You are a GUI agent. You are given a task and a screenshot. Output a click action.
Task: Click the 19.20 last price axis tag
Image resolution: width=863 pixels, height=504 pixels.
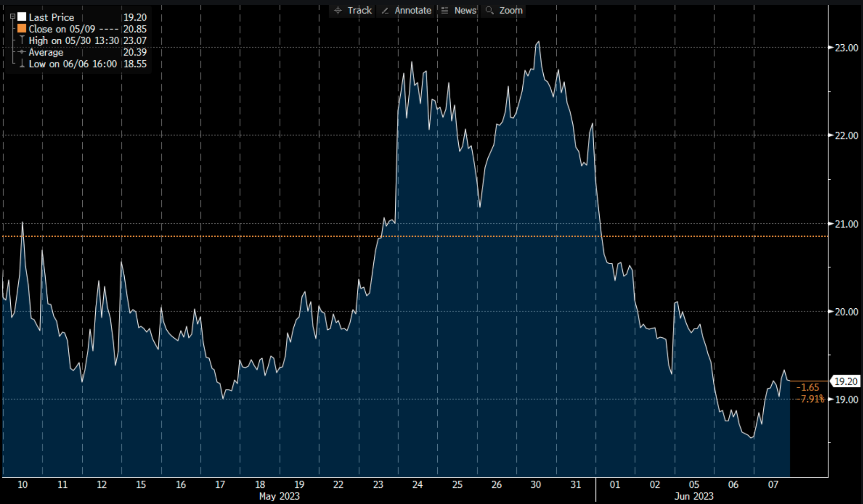[x=846, y=381]
